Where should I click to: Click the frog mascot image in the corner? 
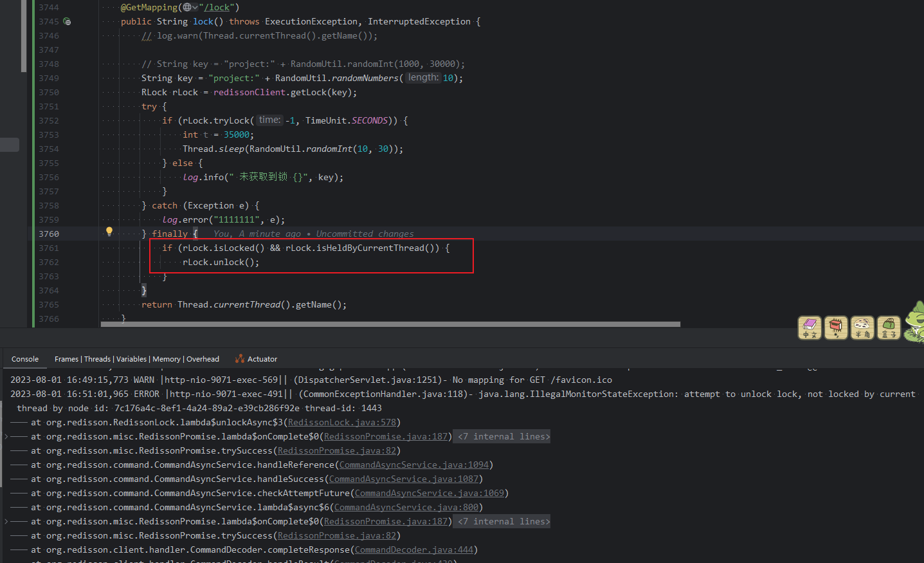(913, 318)
